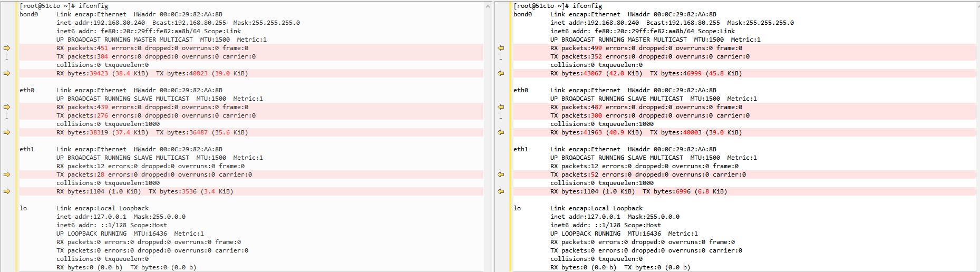
Task: Click 'eth1' interface name in left pane
Action: pyautogui.click(x=27, y=149)
